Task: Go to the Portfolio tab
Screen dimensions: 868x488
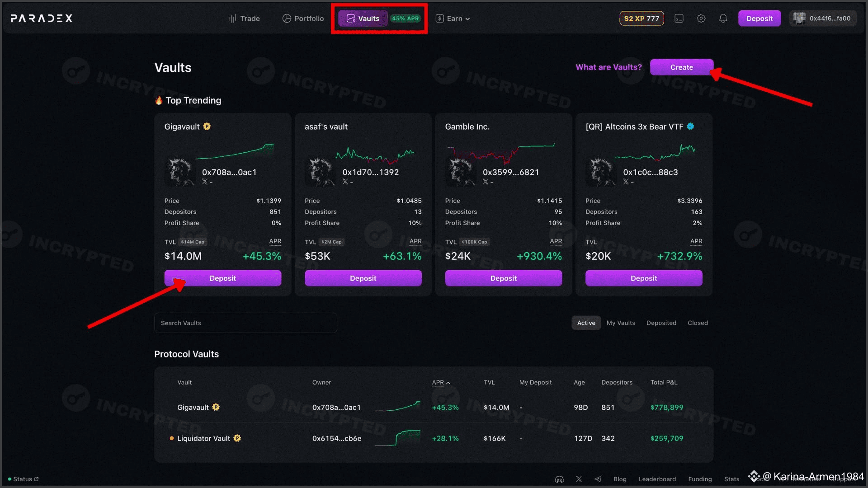Action: click(303, 19)
